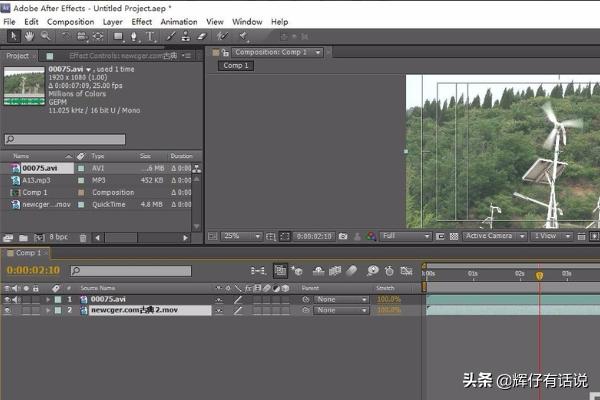Toggle visibility of newcger.com layer
Screen dimensions: 600x400
7,311
